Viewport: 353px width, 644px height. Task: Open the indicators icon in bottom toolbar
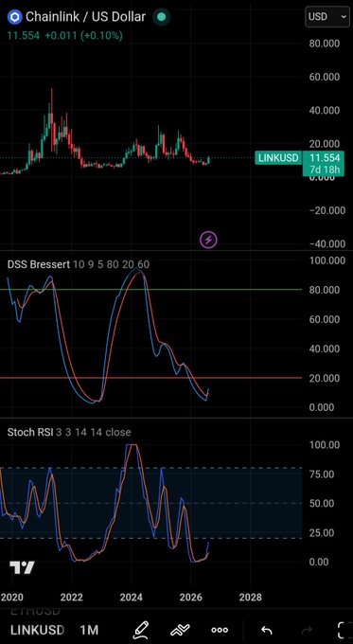coord(180,629)
